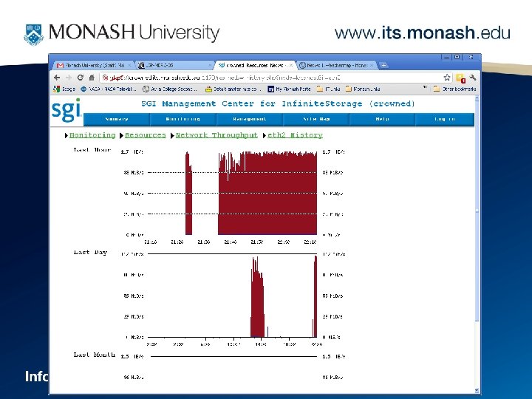Follow the Resources breadcrumb link

click(146, 135)
